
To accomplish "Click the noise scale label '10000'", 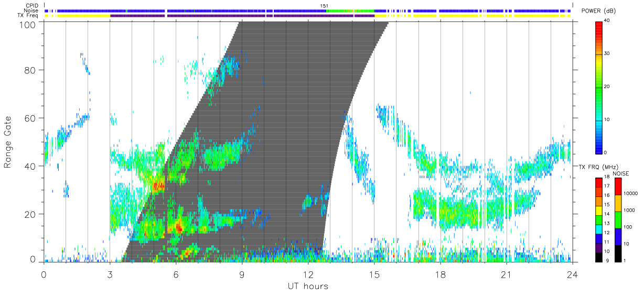I will tap(631, 194).
